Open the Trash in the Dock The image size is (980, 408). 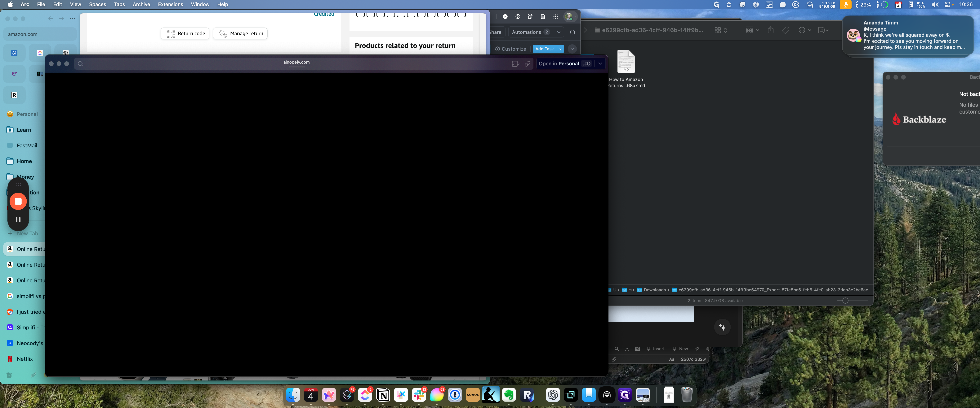[687, 395]
